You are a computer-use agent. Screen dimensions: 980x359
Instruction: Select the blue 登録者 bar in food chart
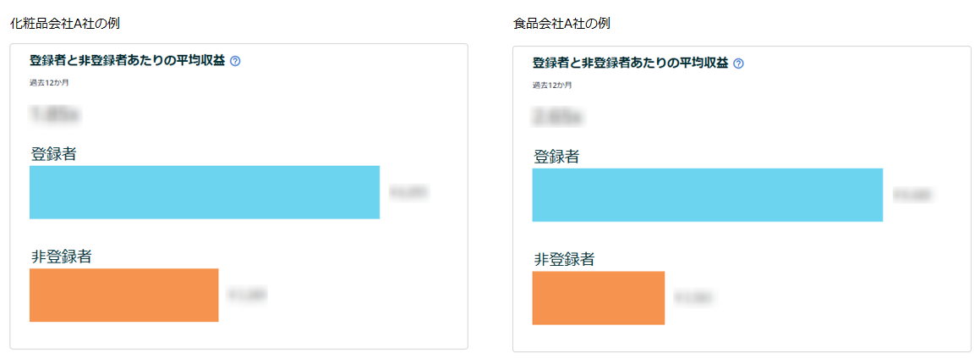[x=708, y=195]
